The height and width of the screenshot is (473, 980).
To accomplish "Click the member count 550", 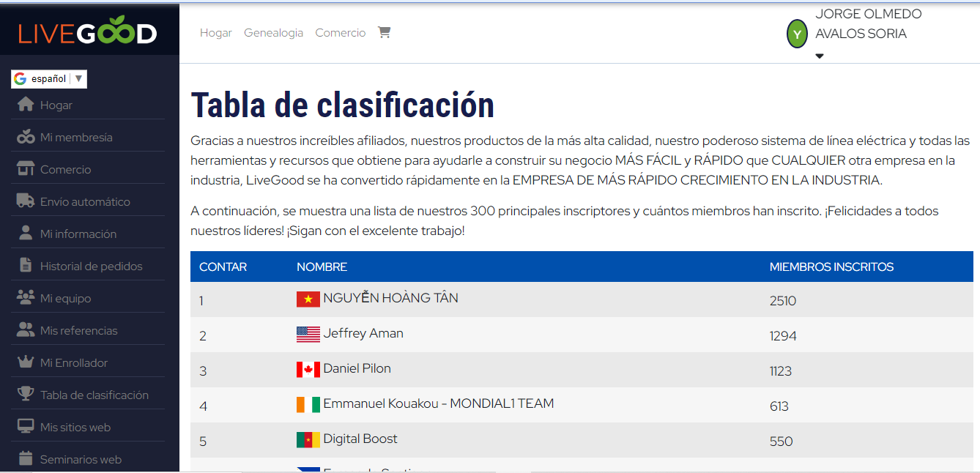I will pyautogui.click(x=782, y=442).
